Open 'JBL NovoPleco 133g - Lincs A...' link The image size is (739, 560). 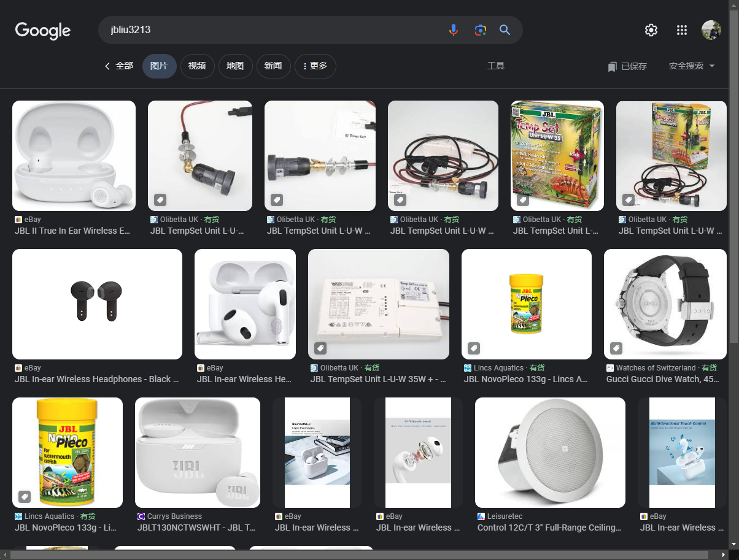click(526, 380)
